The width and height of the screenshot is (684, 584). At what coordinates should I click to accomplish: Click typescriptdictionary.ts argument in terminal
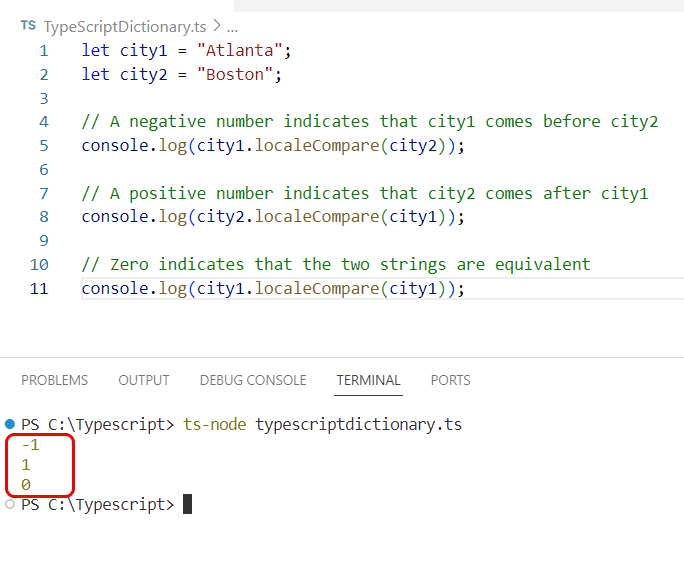(x=359, y=424)
